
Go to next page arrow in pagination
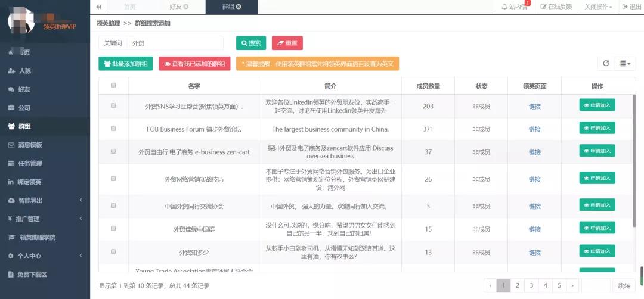click(x=573, y=285)
